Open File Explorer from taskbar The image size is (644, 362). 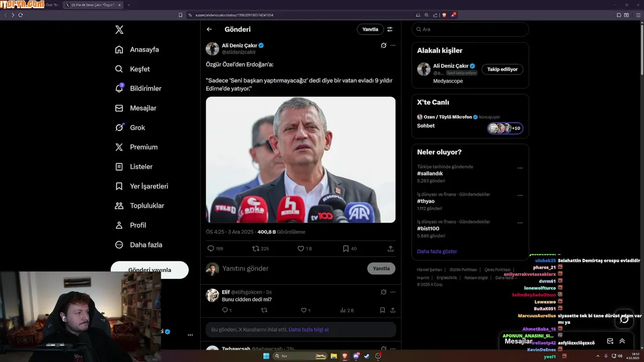334,356
